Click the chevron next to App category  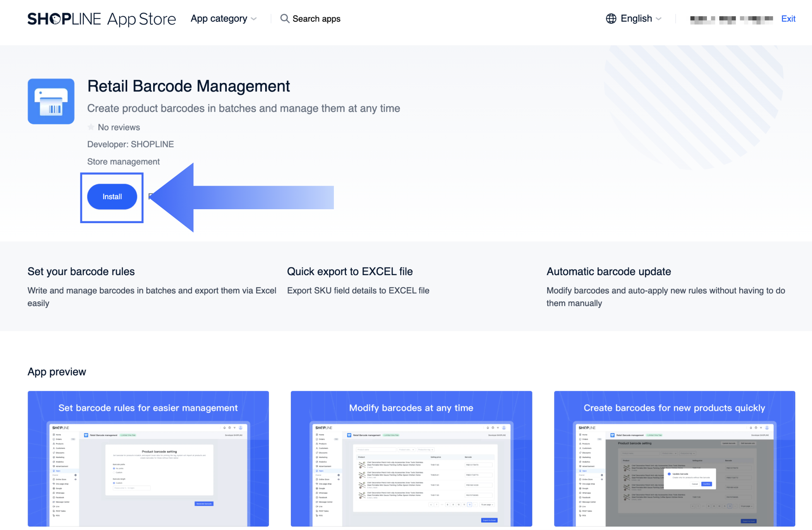click(254, 19)
